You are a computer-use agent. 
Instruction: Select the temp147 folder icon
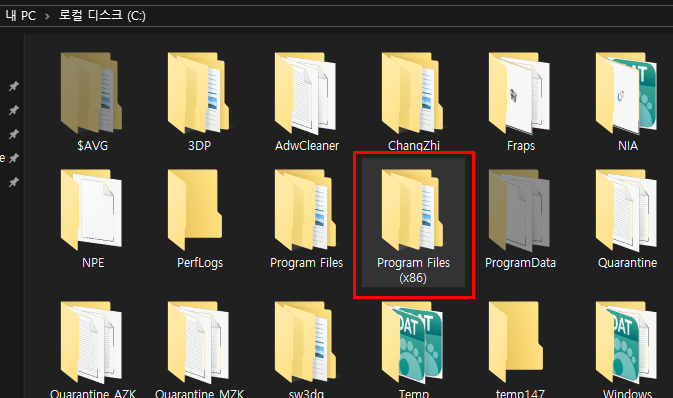[x=516, y=342]
